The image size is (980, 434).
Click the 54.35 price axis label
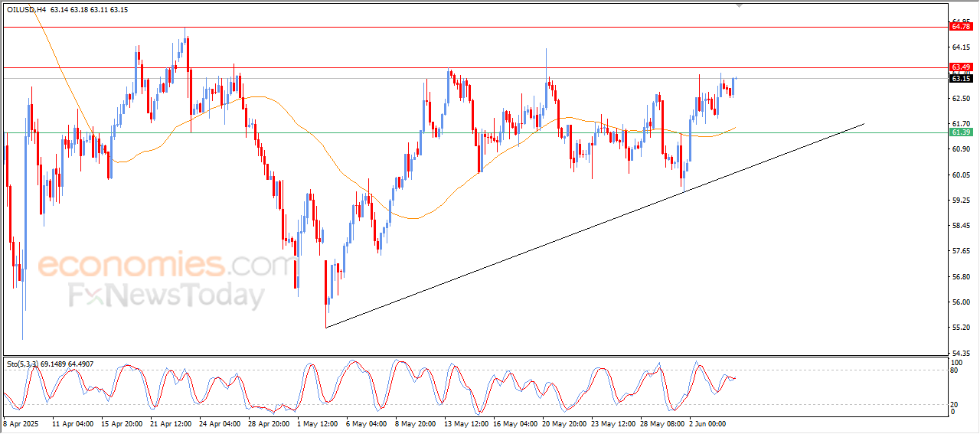pyautogui.click(x=961, y=352)
